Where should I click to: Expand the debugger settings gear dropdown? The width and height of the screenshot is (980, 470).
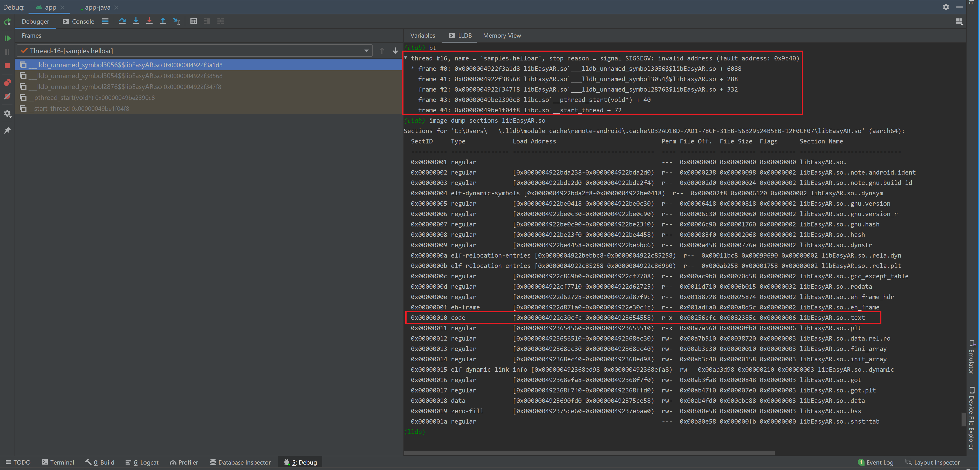[x=7, y=113]
